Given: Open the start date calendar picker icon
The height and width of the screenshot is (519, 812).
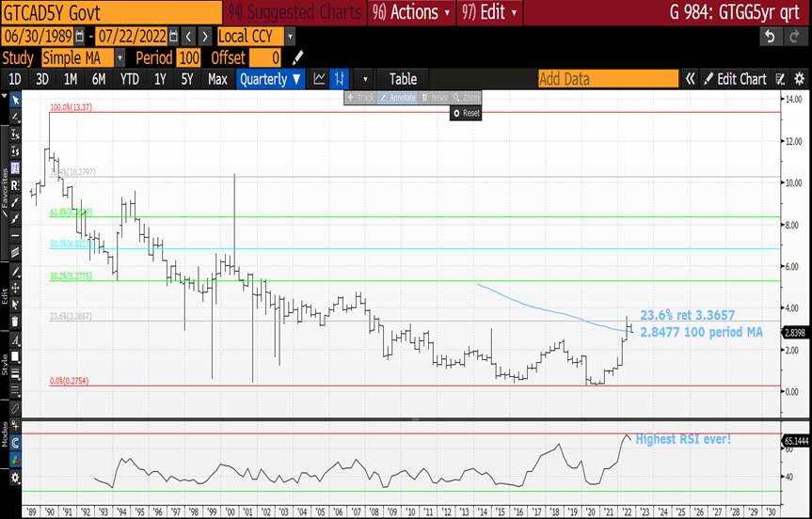Looking at the screenshot, I should pos(79,37).
